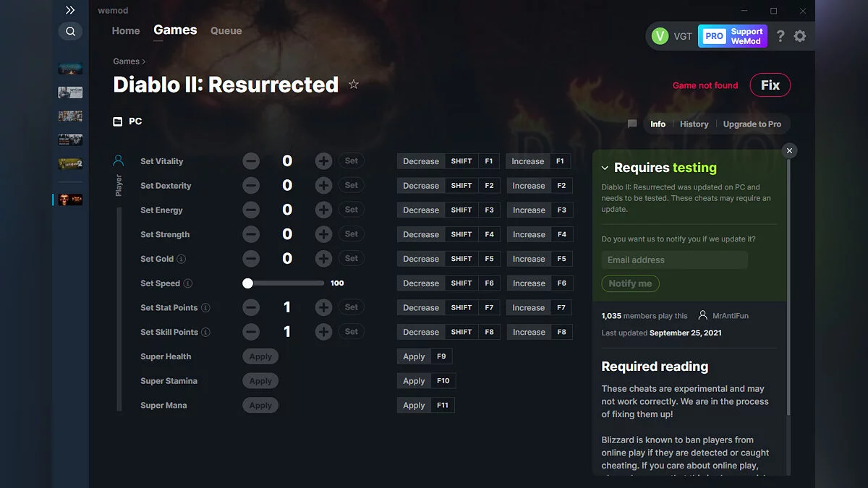Click the feedback chat bubble icon
Screen dimensions: 868x488
click(631, 124)
